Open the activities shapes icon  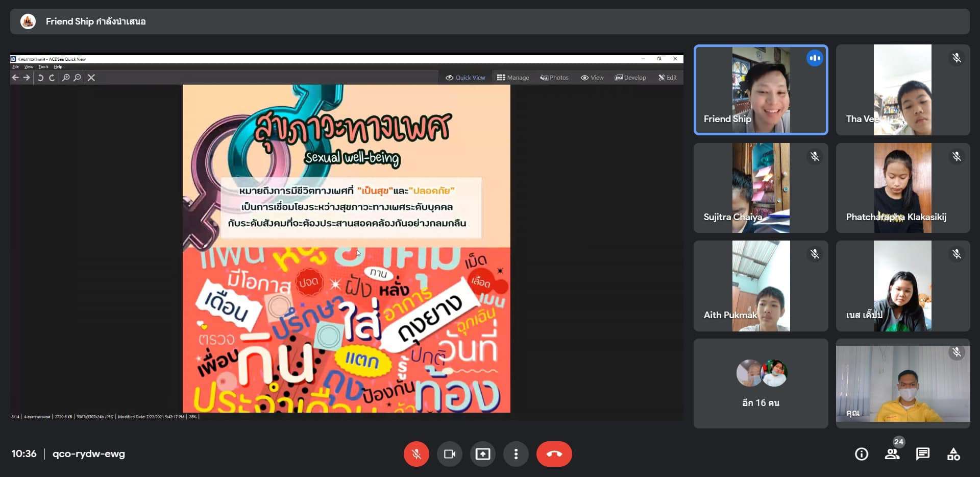click(x=953, y=454)
